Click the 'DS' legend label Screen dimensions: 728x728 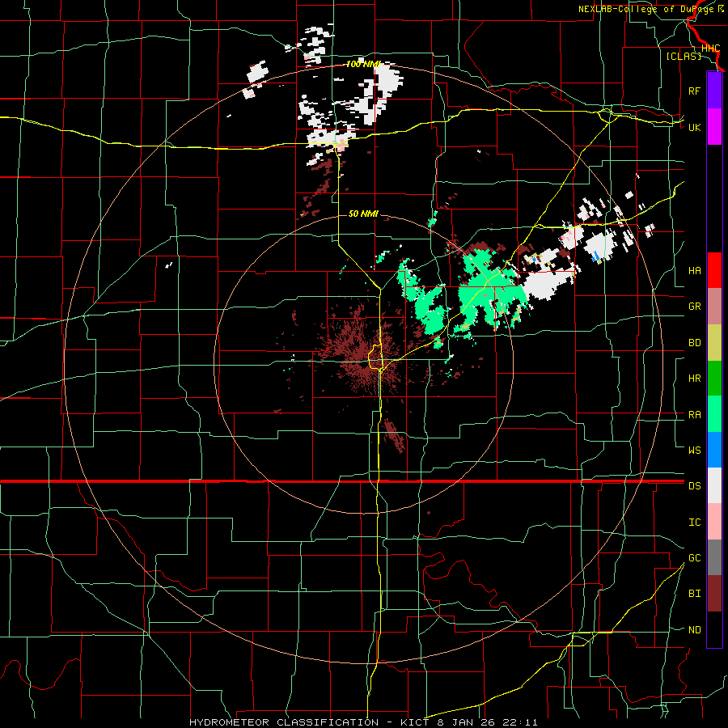(694, 486)
